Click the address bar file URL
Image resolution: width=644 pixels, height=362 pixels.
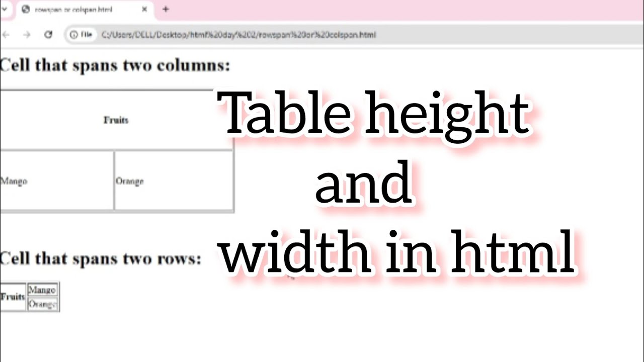coord(238,35)
